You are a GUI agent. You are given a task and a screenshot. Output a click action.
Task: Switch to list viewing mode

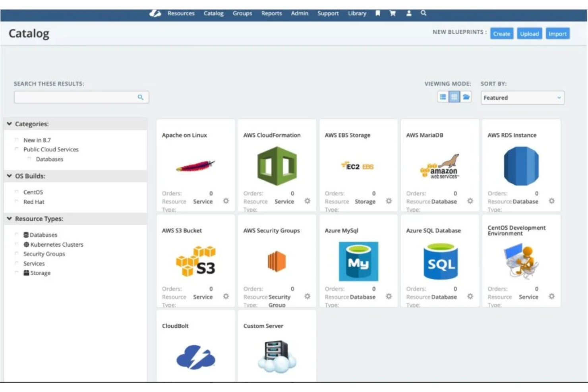(x=443, y=97)
